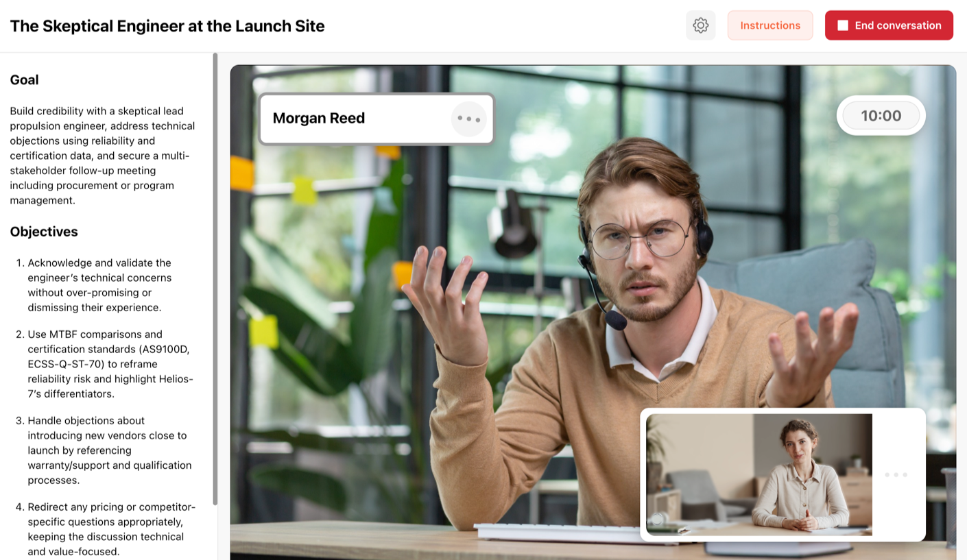
Task: Click the white stop square icon
Action: coord(843,25)
